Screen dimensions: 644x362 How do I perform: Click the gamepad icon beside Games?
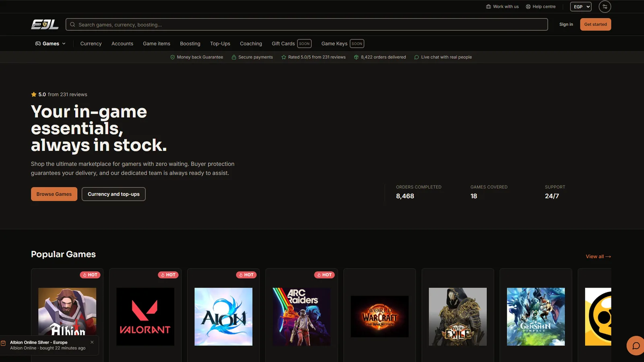coord(38,43)
